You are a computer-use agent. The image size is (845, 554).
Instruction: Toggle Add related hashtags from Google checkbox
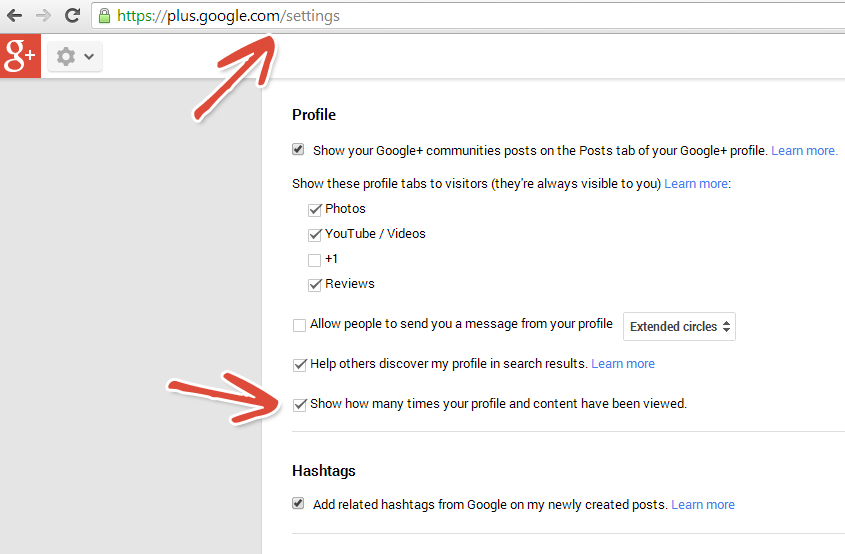[x=298, y=503]
